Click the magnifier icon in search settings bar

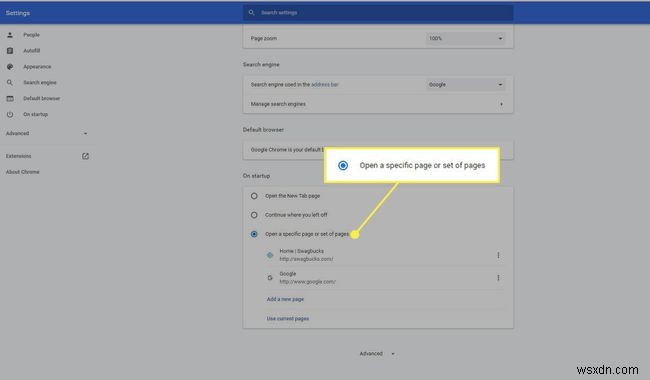[251, 12]
